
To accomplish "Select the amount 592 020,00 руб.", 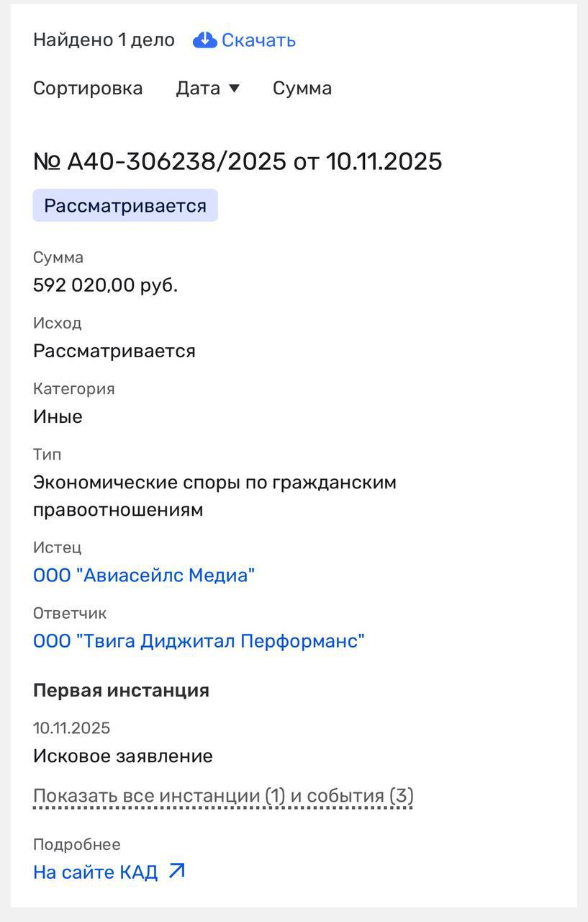I will [x=105, y=285].
